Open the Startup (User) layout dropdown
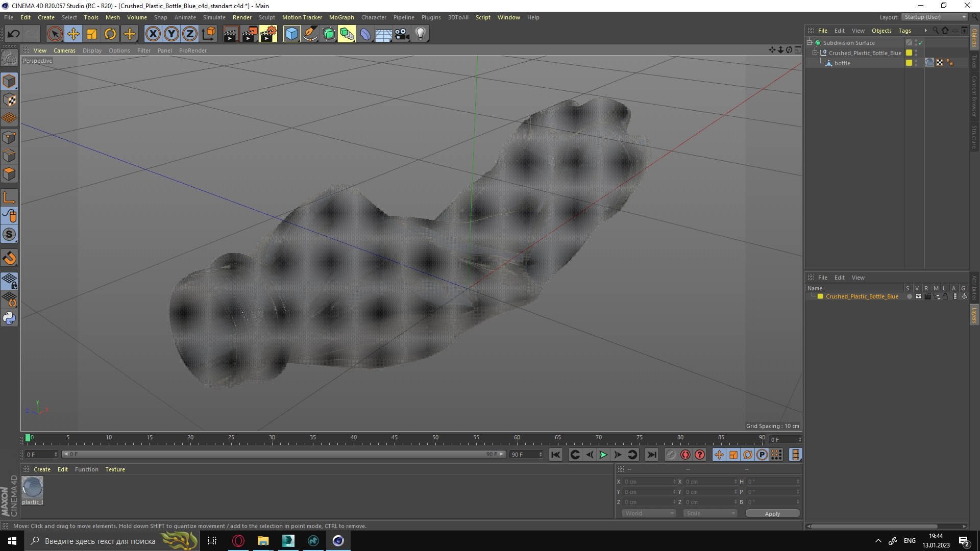The image size is (980, 551). 935,17
